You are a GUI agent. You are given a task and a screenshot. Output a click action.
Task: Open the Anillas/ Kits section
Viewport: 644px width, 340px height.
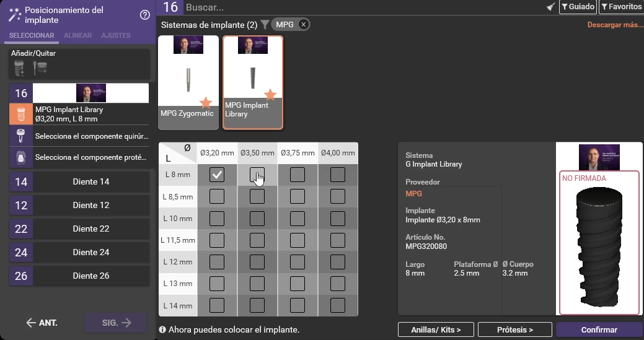436,329
